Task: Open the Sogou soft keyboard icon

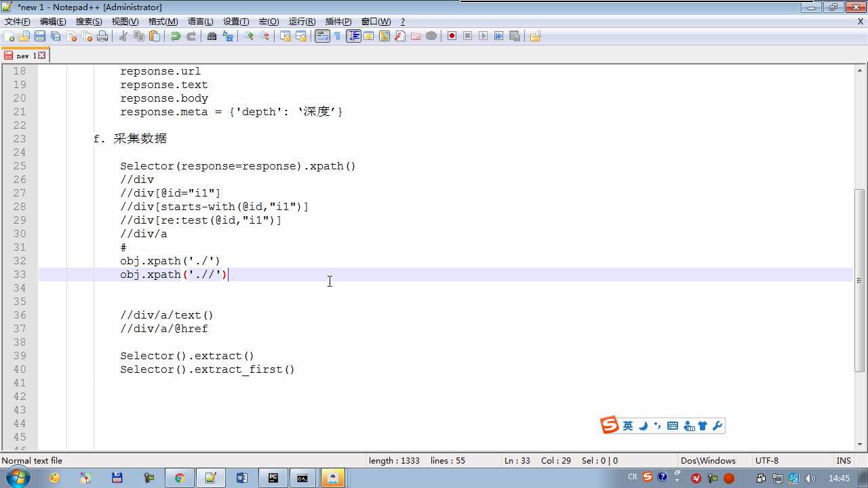Action: [673, 426]
